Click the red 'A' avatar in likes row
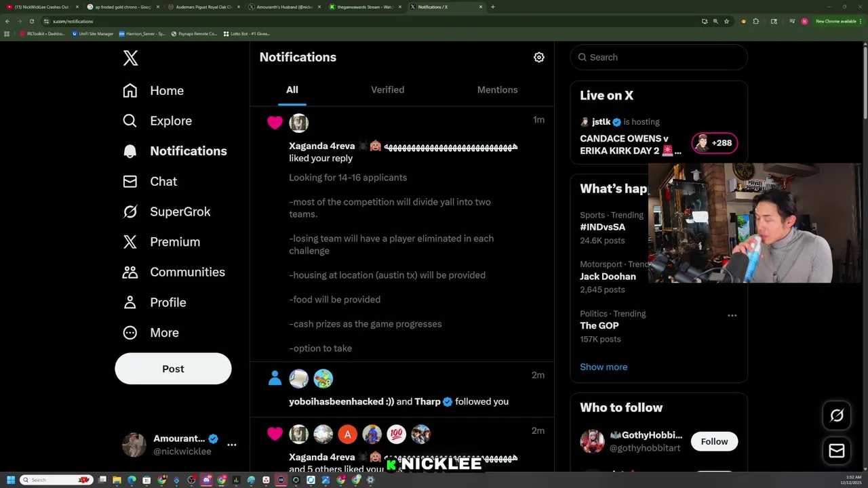868x488 pixels. tap(347, 434)
